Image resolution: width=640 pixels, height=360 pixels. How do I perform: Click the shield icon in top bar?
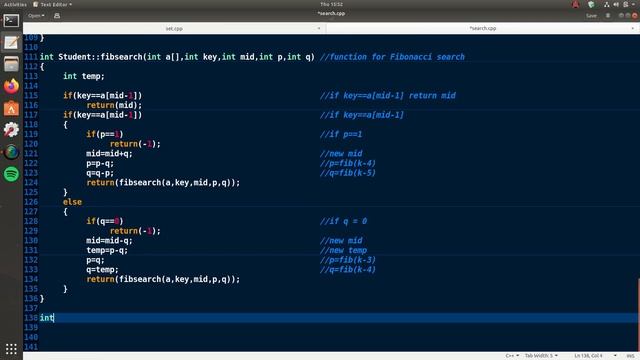(x=591, y=4)
